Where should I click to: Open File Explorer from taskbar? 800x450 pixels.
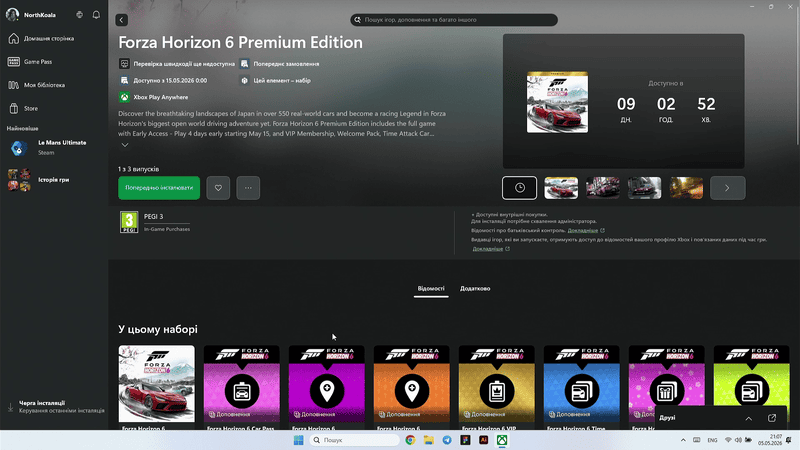tap(429, 440)
